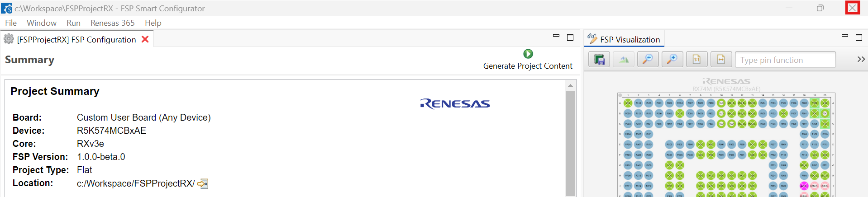Screen dimensions: 868x197
Task: Click the Project Summary vertical scrollbar thumb
Action: tap(570, 142)
